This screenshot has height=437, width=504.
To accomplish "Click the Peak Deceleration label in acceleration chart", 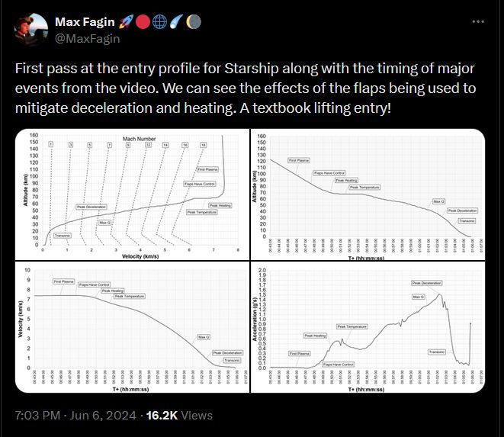I will coord(426,284).
